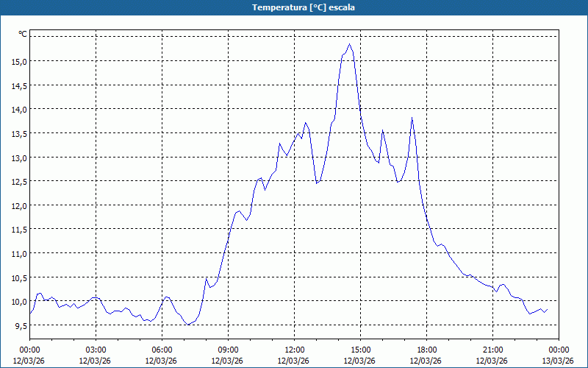Click the 09:00 time label
The image size is (588, 368).
pos(228,350)
